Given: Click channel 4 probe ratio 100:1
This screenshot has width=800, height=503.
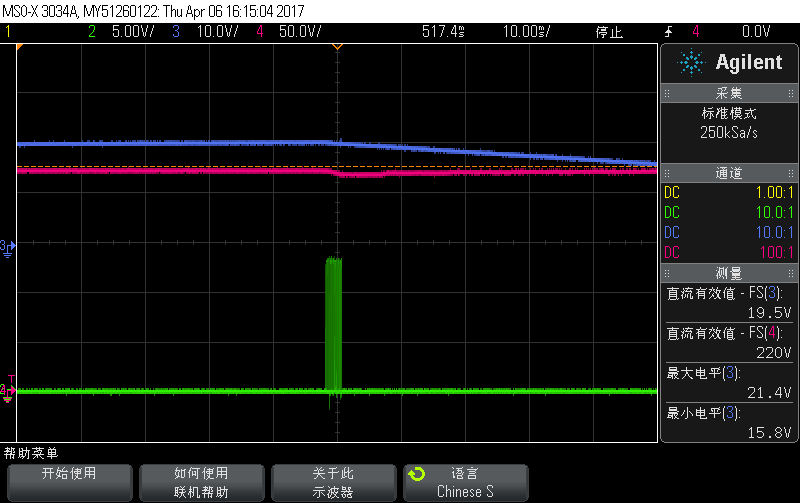Looking at the screenshot, I should (x=777, y=252).
